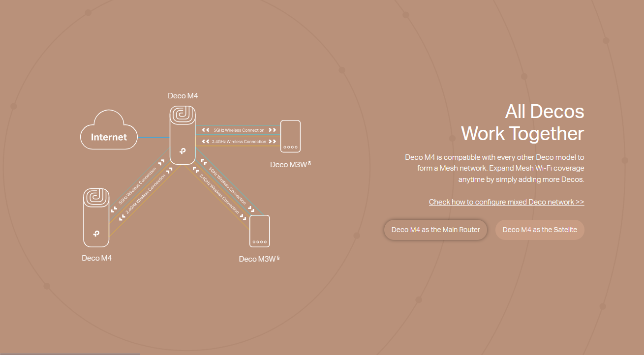644x355 pixels.
Task: Click the horizontal 2.4GHz Wireless Connection label
Action: (x=239, y=142)
